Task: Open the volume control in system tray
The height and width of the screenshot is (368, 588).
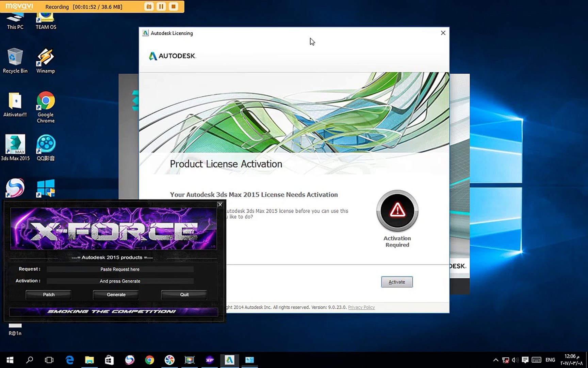Action: pos(515,360)
